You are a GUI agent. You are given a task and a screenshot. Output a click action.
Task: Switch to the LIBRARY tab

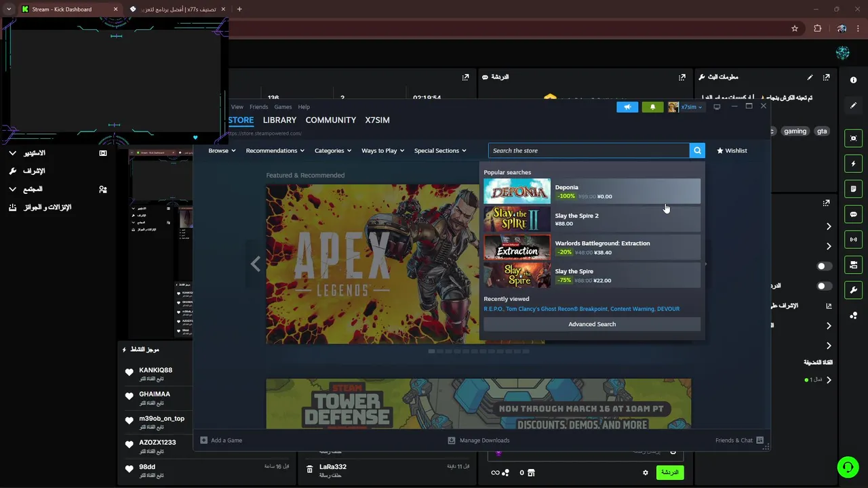pyautogui.click(x=279, y=120)
